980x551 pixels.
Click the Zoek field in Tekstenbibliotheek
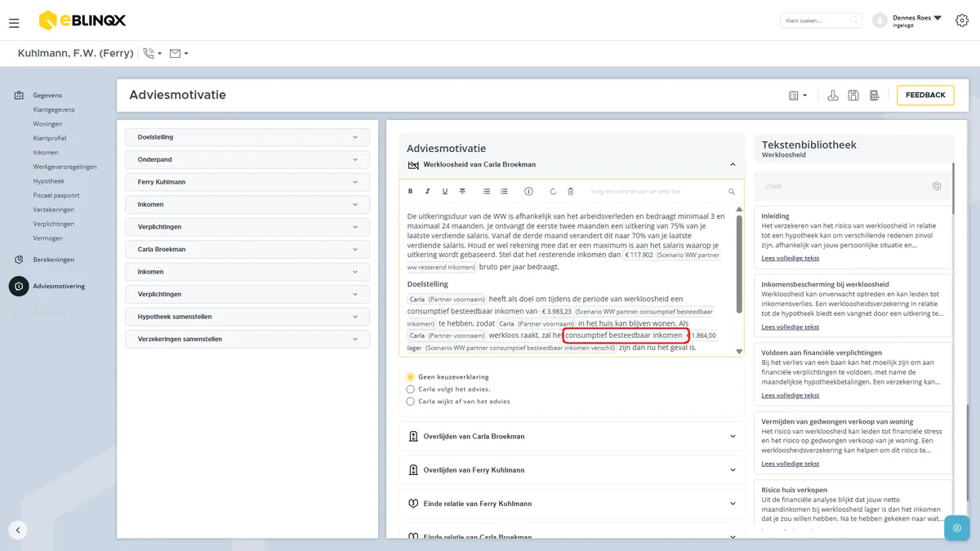click(x=853, y=186)
